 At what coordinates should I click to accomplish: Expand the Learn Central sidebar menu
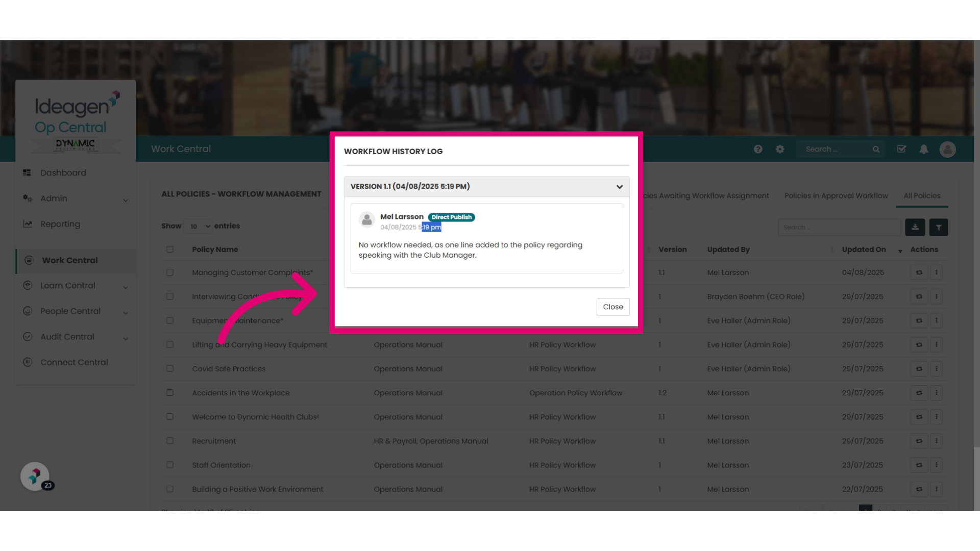pos(76,286)
